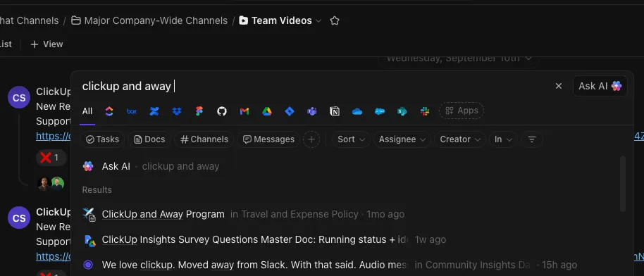Filter search results by Gmail
Screen dimensions: 644x276
[x=244, y=111]
